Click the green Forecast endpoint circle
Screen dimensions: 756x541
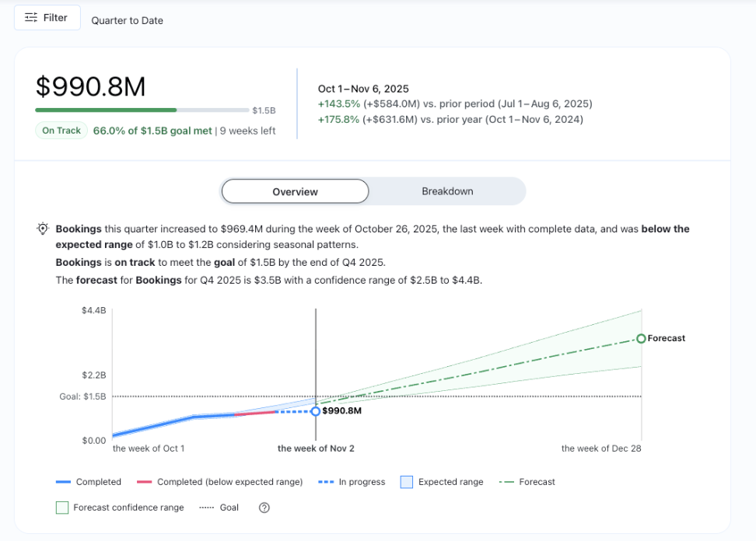click(x=641, y=339)
